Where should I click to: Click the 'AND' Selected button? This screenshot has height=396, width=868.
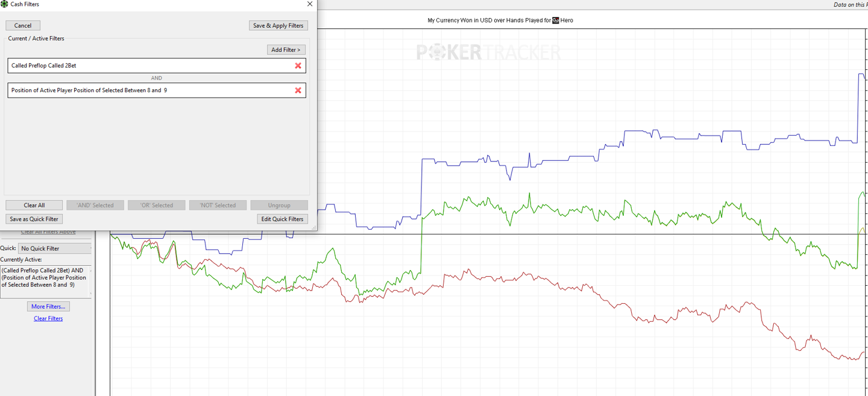(x=95, y=206)
